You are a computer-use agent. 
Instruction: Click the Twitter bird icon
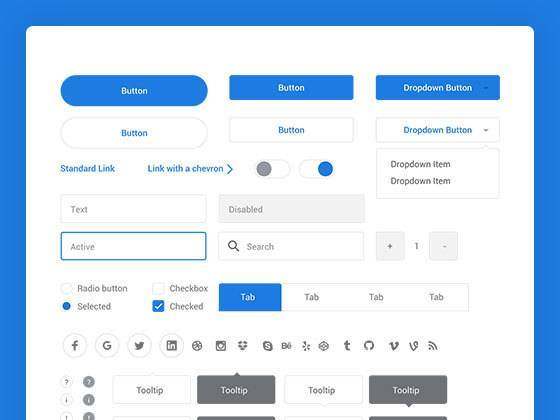pyautogui.click(x=139, y=345)
